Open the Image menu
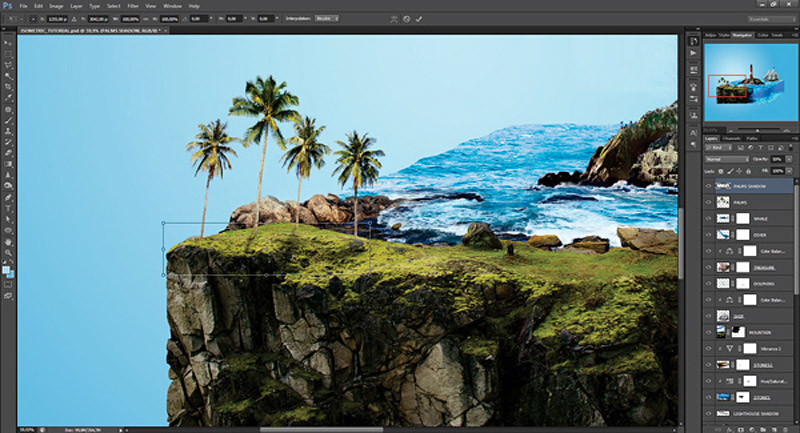The image size is (800, 433). (56, 6)
